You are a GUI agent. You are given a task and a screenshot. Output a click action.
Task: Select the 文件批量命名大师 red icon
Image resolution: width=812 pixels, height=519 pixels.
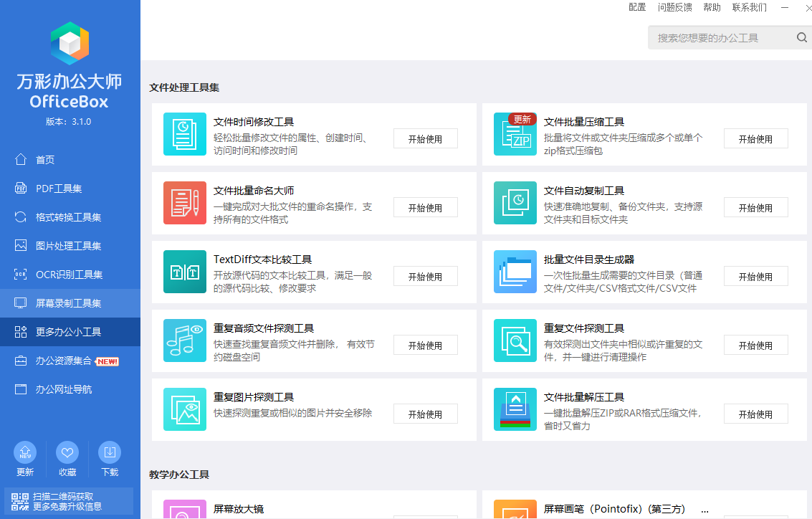click(184, 203)
